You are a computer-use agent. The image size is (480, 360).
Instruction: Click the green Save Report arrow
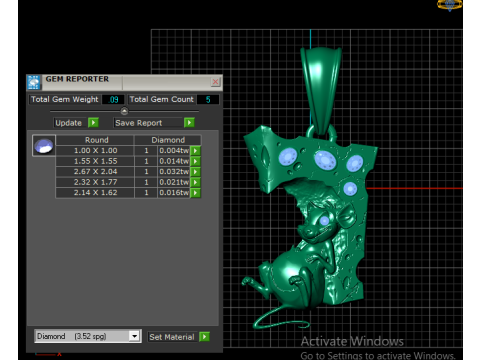189,123
